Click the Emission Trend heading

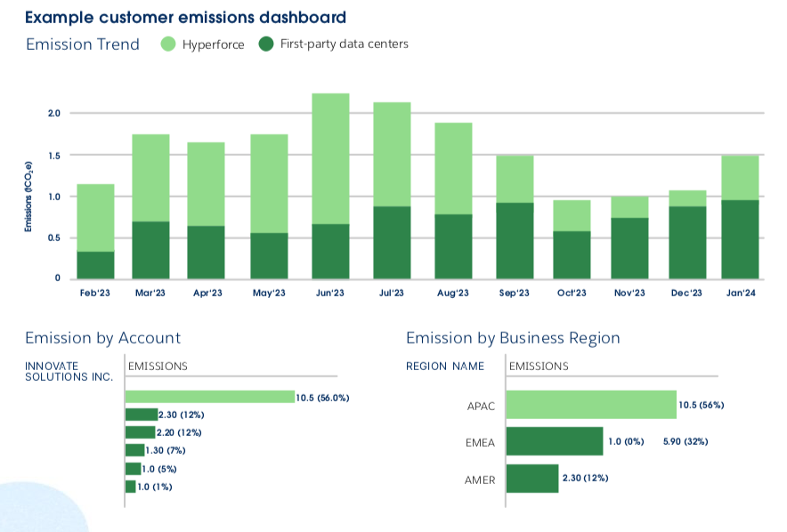(x=83, y=44)
